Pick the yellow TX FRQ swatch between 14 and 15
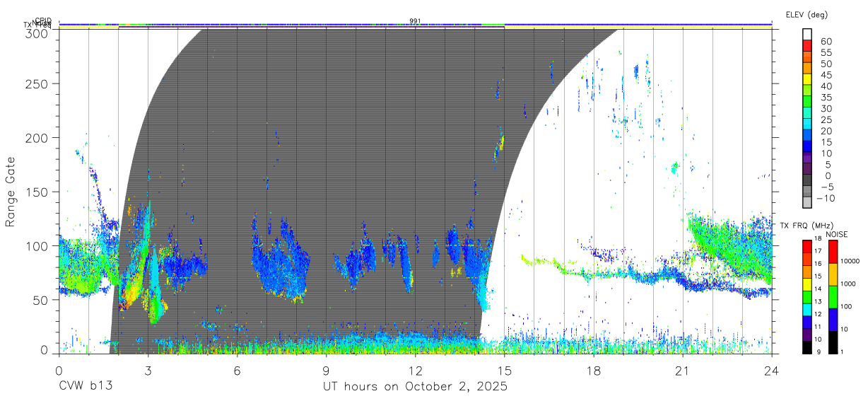Screen dimensions: 868x401 pos(807,283)
